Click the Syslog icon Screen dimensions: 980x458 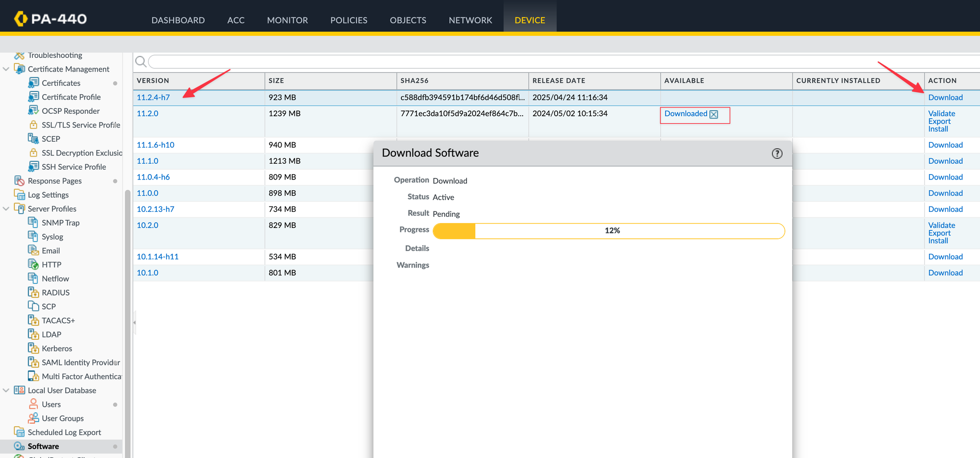33,236
